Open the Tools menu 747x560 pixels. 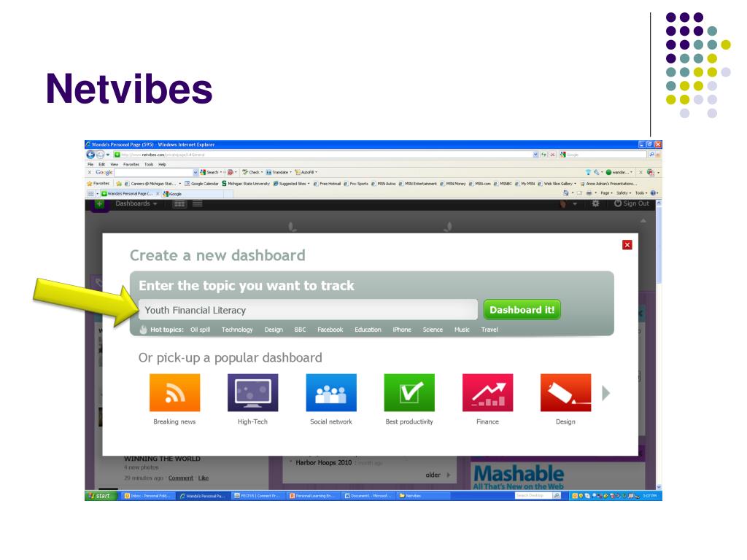pos(149,164)
